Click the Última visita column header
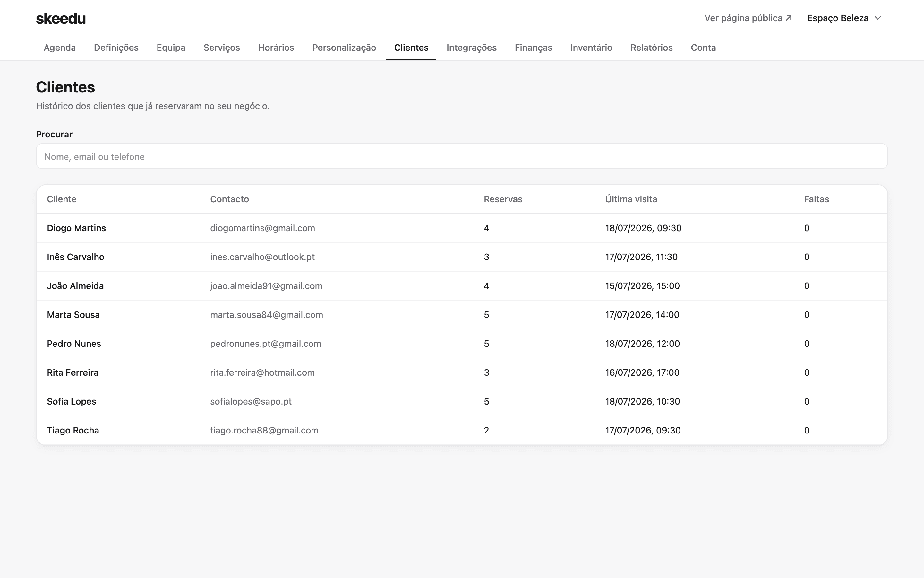The image size is (924, 578). coord(631,199)
